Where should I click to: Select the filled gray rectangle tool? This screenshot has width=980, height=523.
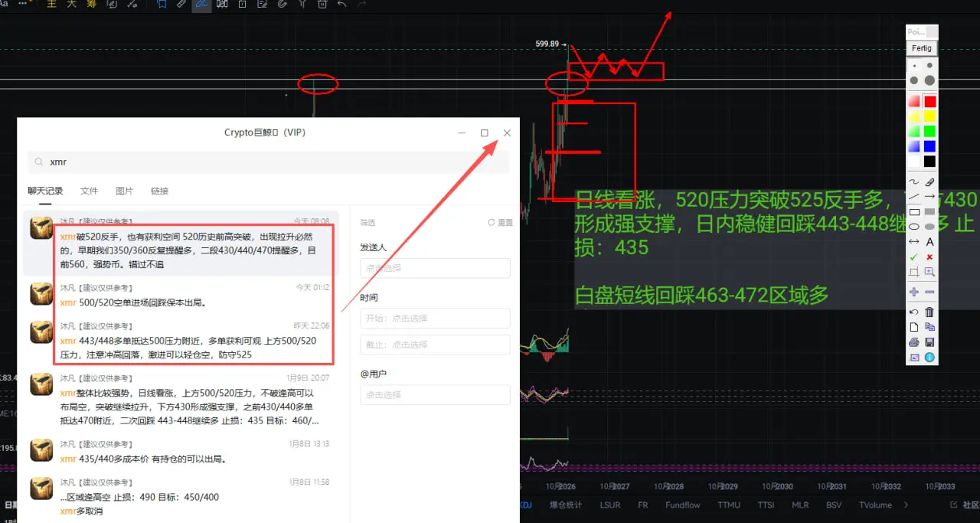tap(929, 211)
